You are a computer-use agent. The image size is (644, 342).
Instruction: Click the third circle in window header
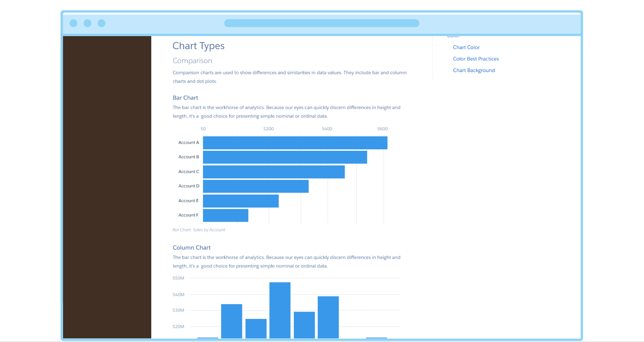coord(101,23)
